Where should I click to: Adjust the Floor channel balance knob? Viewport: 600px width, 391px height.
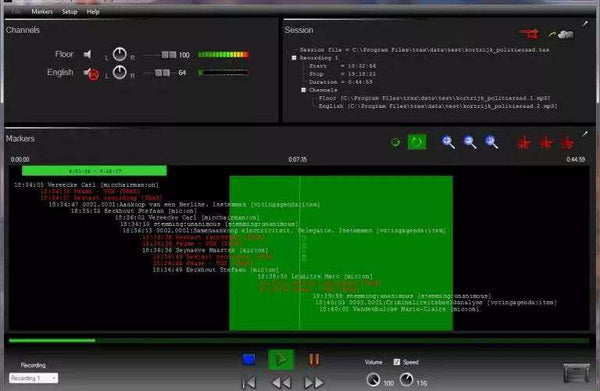click(x=120, y=55)
